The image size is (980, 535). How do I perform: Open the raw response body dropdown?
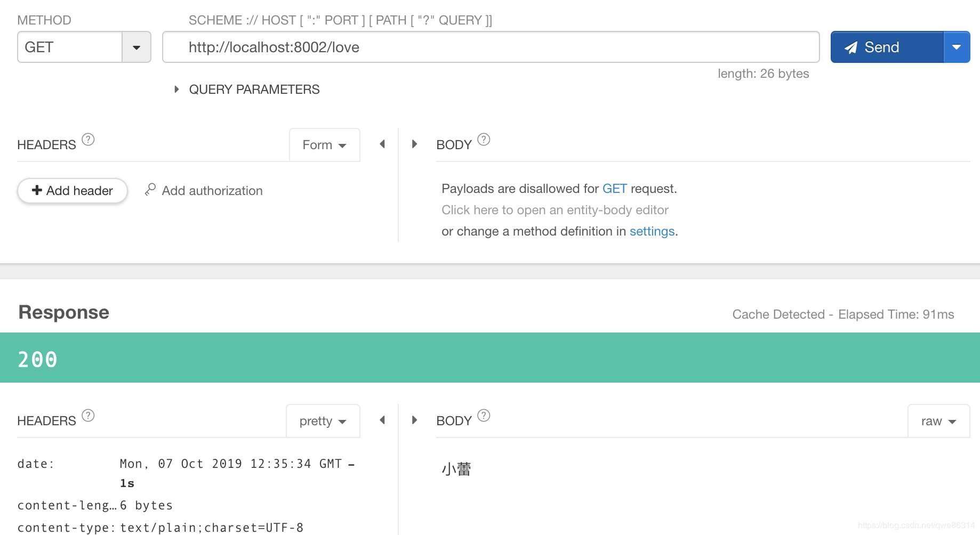(938, 421)
